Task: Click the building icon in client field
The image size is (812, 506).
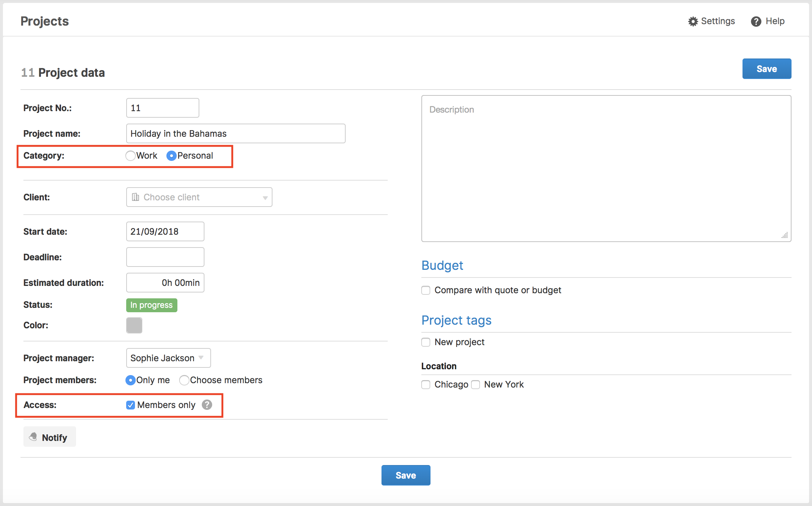Action: [x=135, y=197]
